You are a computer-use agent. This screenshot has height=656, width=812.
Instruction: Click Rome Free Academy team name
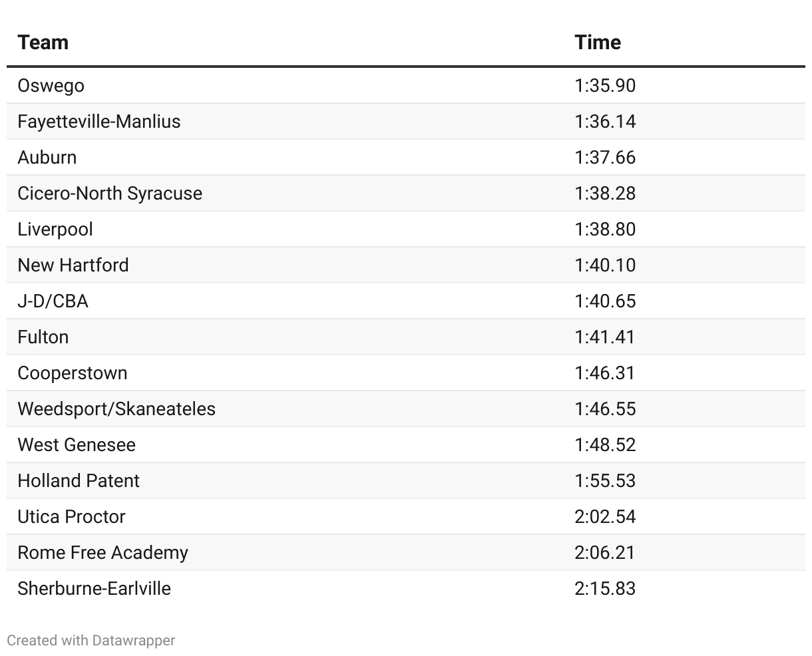coord(103,553)
